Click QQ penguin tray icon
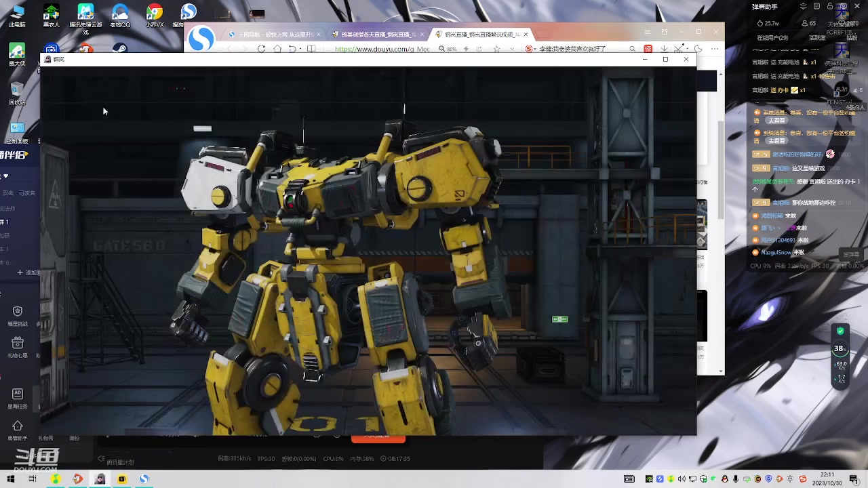 [x=725, y=479]
